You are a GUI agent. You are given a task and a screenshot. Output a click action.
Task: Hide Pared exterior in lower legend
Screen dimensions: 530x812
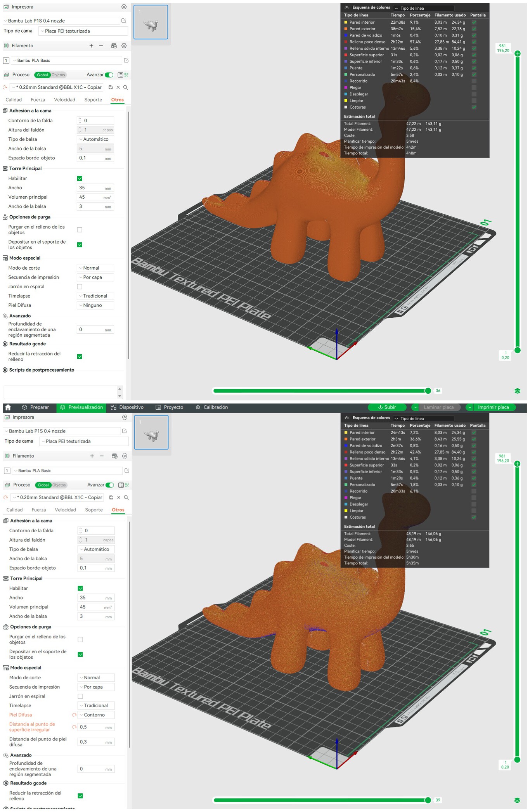coord(474,439)
